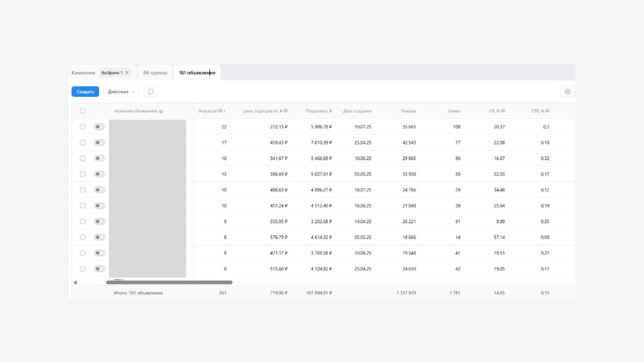The image size is (644, 362).
Task: Click the 'Потрачено, ₽' column header
Action: point(319,111)
